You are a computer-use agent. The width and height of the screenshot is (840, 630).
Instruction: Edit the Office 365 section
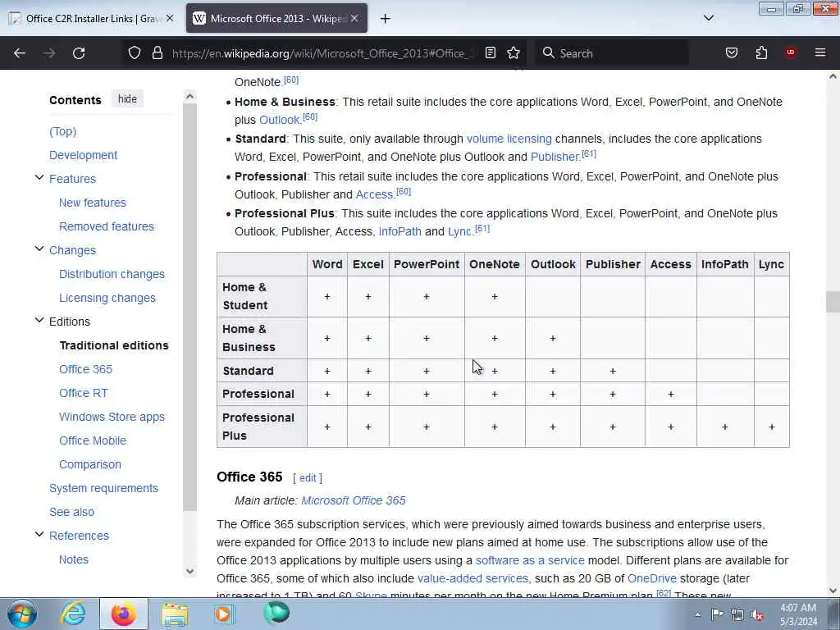point(308,478)
